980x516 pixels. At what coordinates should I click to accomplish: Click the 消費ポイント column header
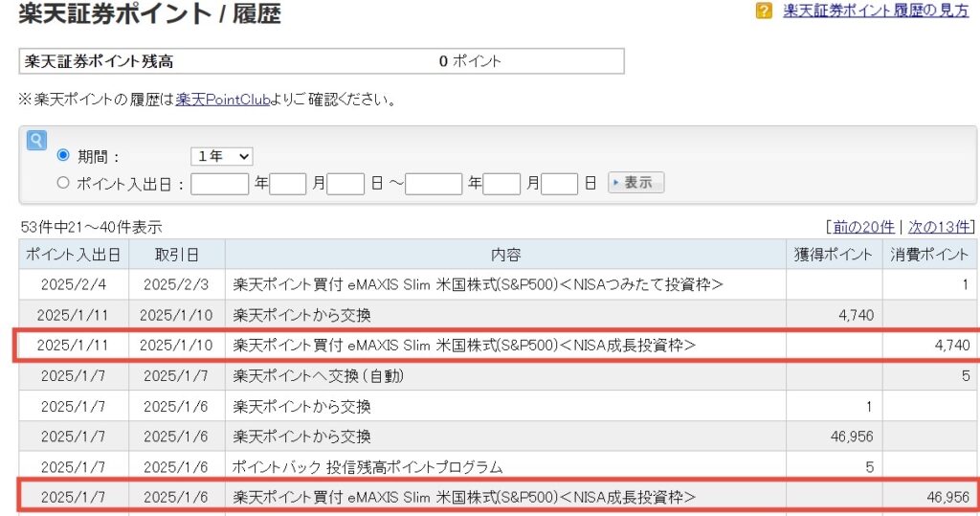929,255
